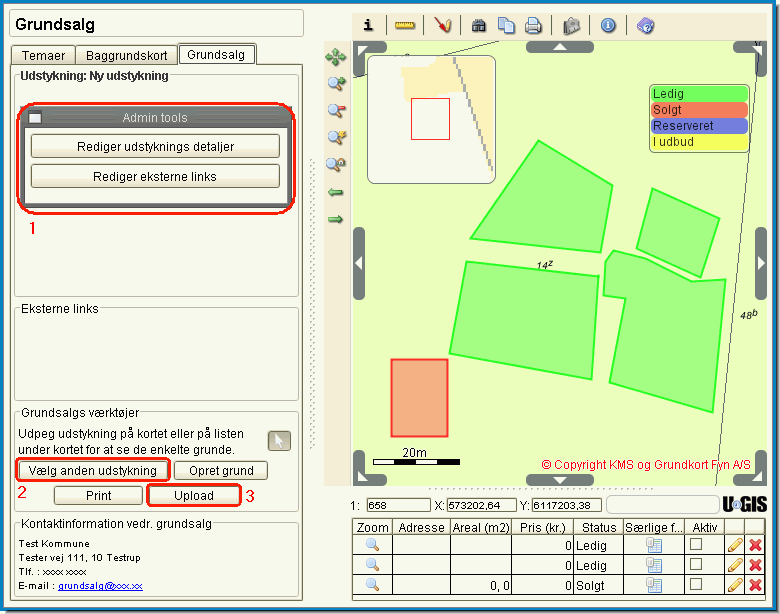The height and width of the screenshot is (614, 780).
Task: Edit the Solgt row with pencil
Action: pyautogui.click(x=735, y=585)
